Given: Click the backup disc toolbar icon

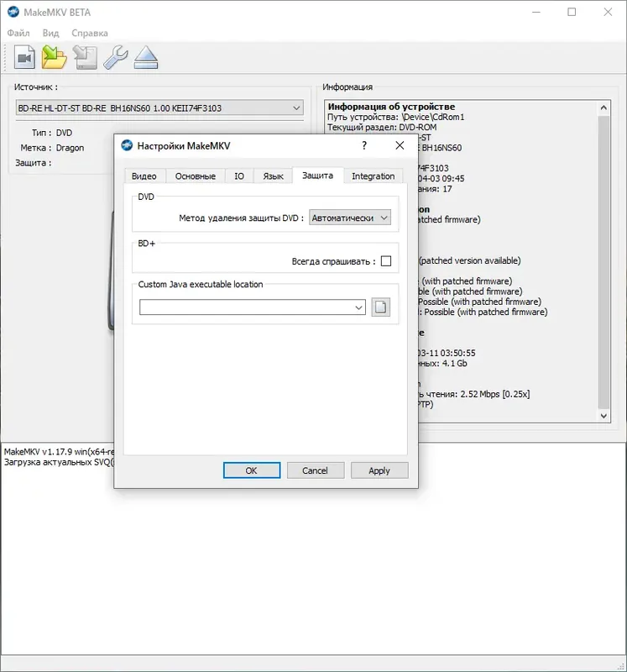Looking at the screenshot, I should (x=85, y=57).
